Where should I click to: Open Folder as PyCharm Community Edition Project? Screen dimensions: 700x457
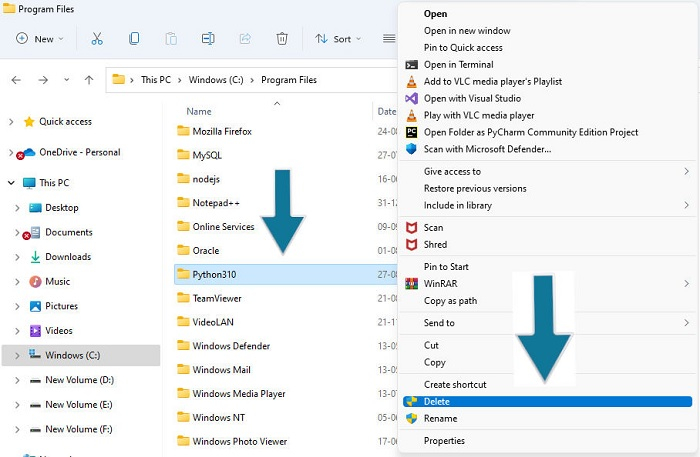point(530,132)
